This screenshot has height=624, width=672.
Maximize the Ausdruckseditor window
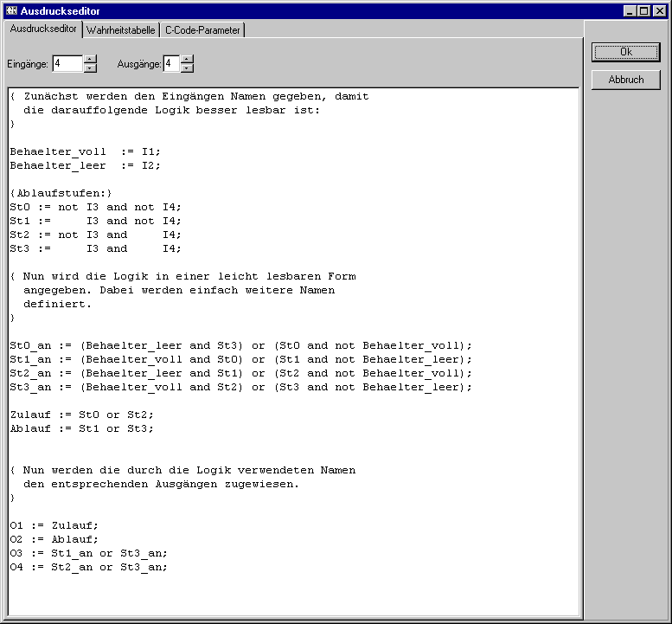(643, 10)
